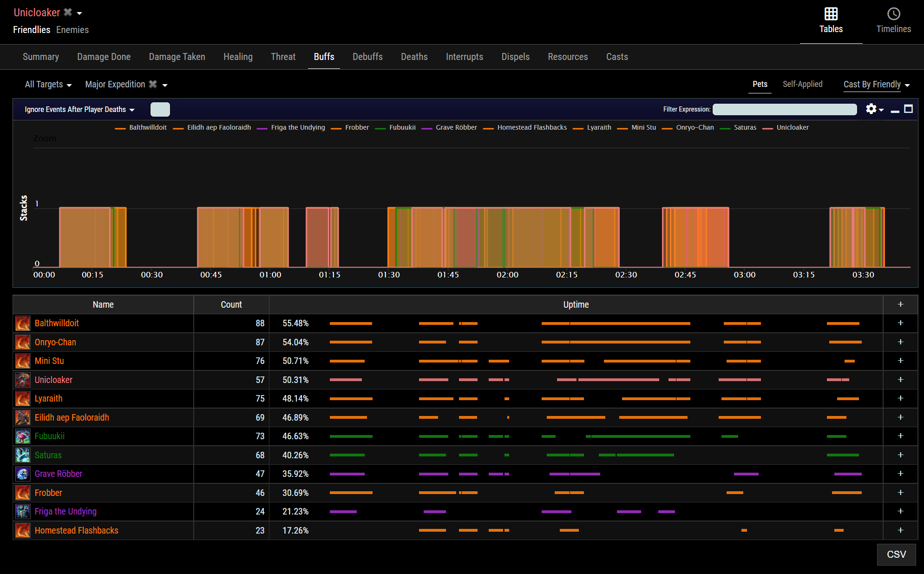Remove the Unicloaker filter with X icon
The height and width of the screenshot is (574, 924).
click(68, 13)
